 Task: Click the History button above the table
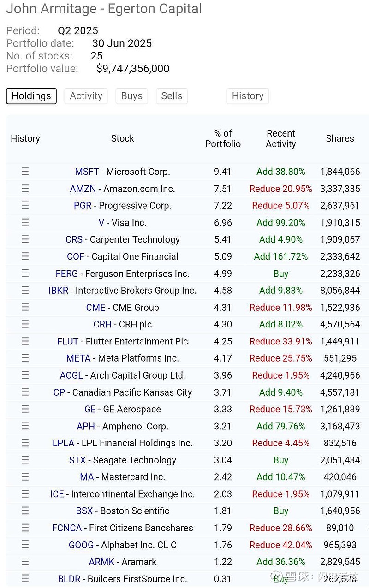click(248, 96)
